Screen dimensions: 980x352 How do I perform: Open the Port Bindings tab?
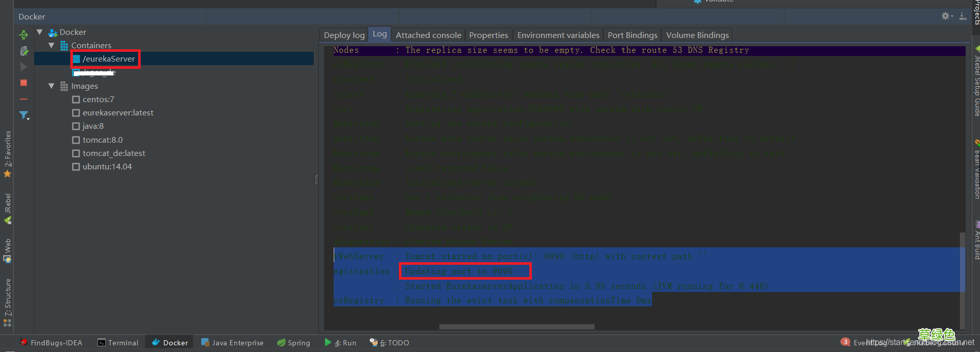point(632,35)
